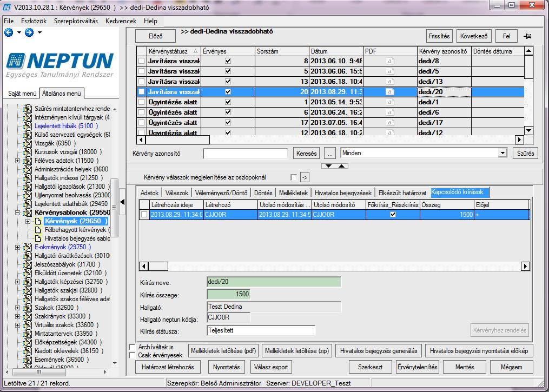Click the kiírások grid horizontal scrollbar thumb
Screen dimensions: 549x392
click(x=158, y=267)
